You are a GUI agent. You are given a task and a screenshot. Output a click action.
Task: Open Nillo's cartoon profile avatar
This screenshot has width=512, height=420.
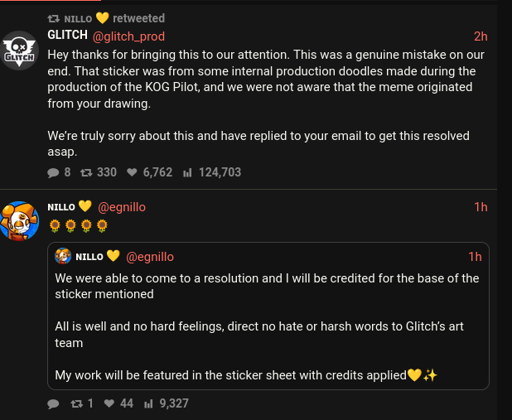(x=19, y=221)
